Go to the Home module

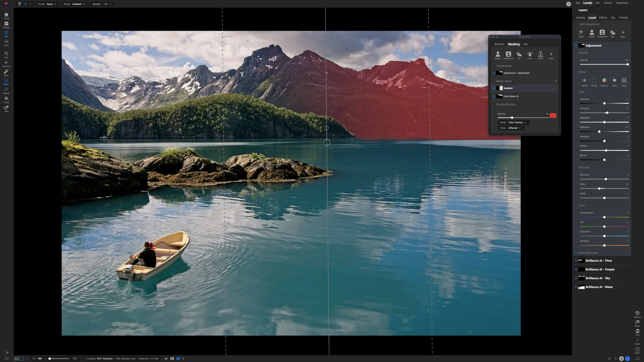[6, 16]
